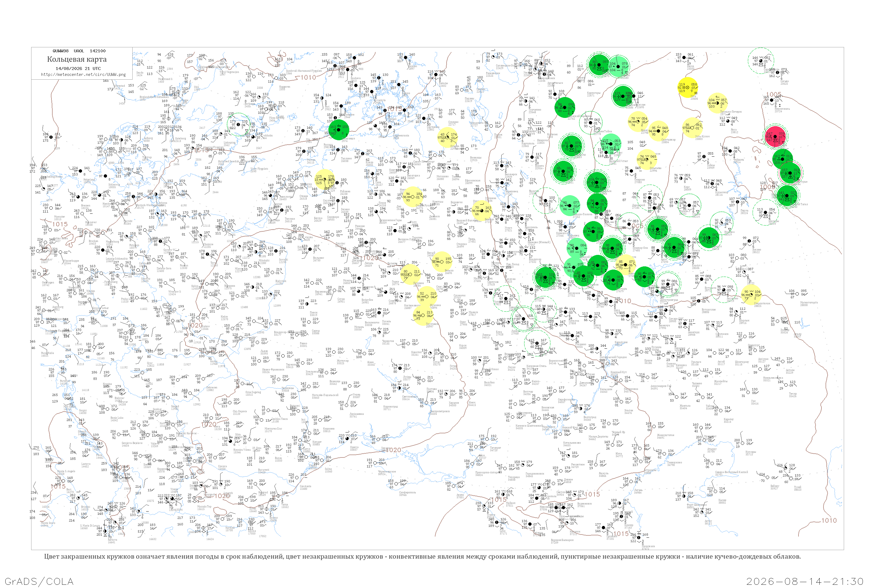
Task: Select the 'Актау 38111' station label
Action: pos(708,522)
